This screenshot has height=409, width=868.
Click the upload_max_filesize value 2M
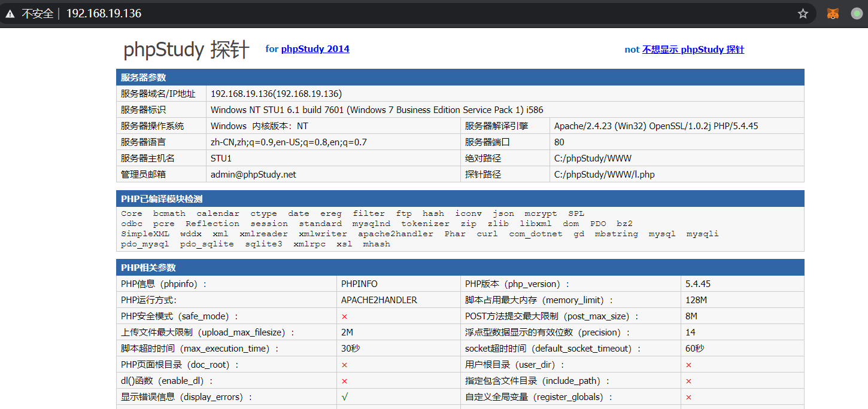pos(347,332)
